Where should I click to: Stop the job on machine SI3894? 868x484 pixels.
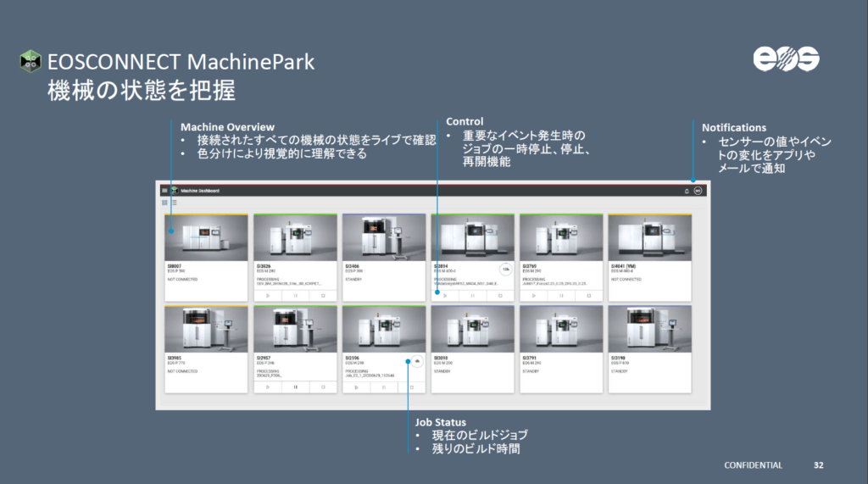click(500, 296)
